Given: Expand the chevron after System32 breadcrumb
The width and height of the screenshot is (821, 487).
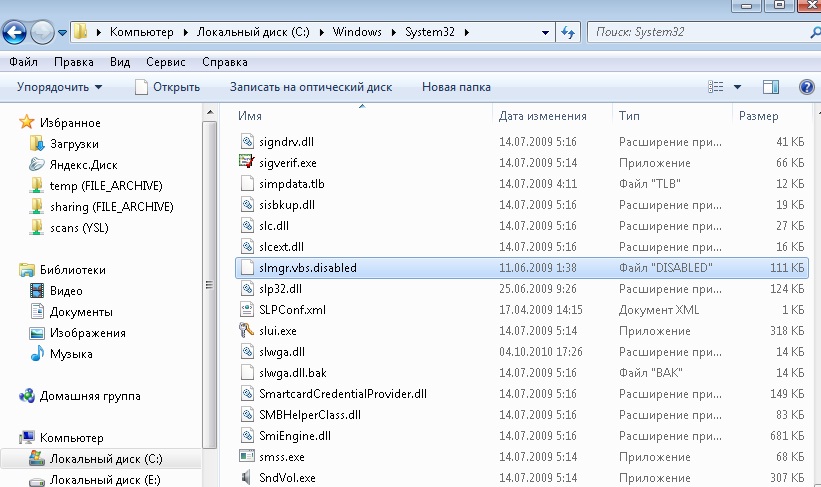Looking at the screenshot, I should click(x=467, y=32).
